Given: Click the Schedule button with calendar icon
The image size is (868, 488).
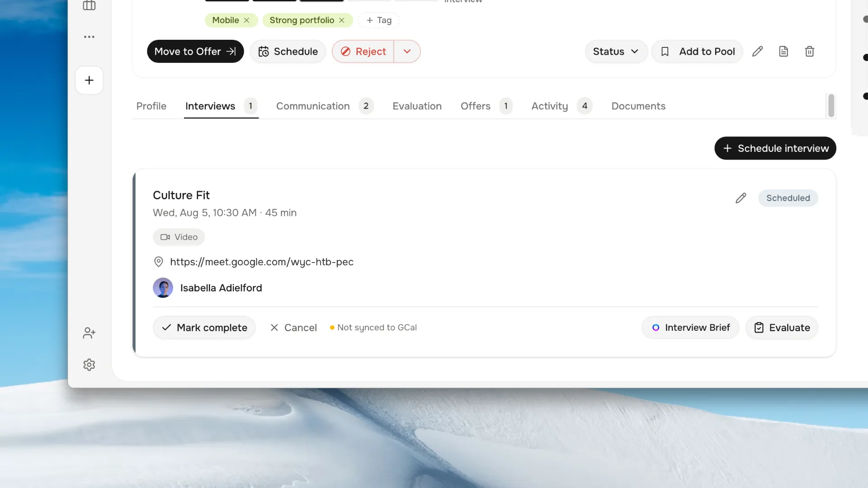Looking at the screenshot, I should pos(288,52).
